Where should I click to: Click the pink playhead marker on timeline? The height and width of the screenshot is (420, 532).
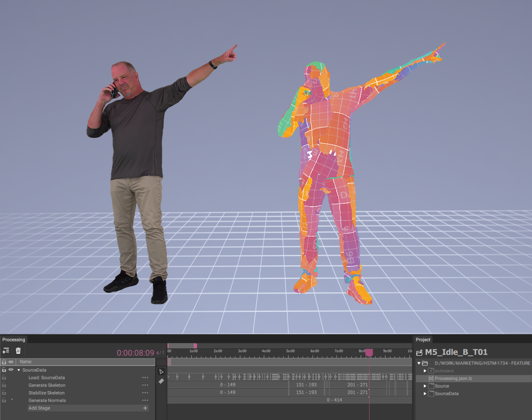coord(369,353)
